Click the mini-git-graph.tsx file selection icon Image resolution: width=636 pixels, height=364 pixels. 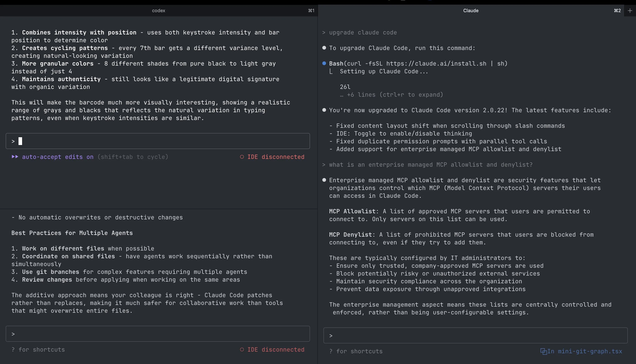point(543,351)
